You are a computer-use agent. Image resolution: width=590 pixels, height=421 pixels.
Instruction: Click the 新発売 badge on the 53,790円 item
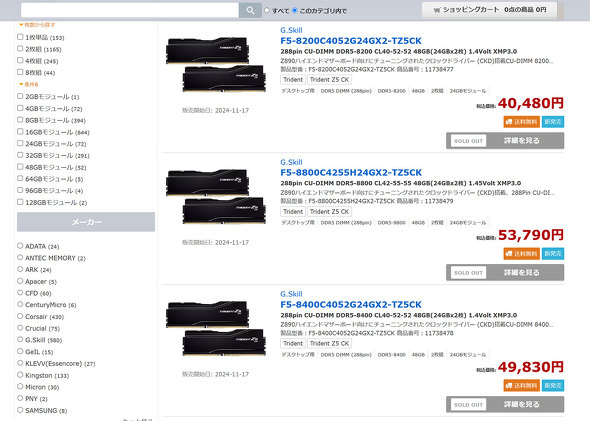coord(553,254)
